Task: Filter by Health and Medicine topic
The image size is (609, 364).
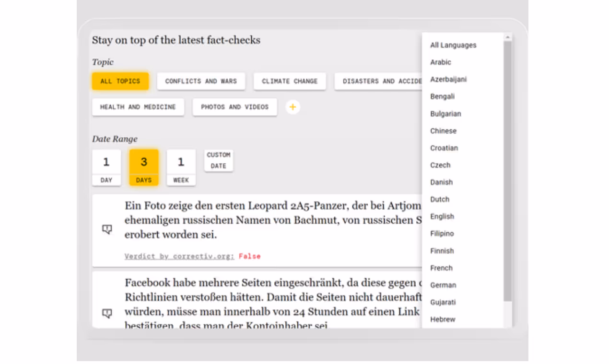Action: 138,107
